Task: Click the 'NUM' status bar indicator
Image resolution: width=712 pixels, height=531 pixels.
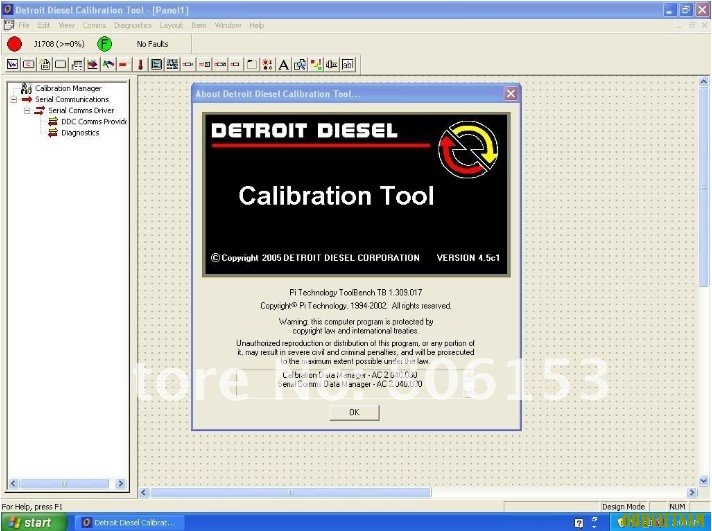Action: [x=677, y=506]
